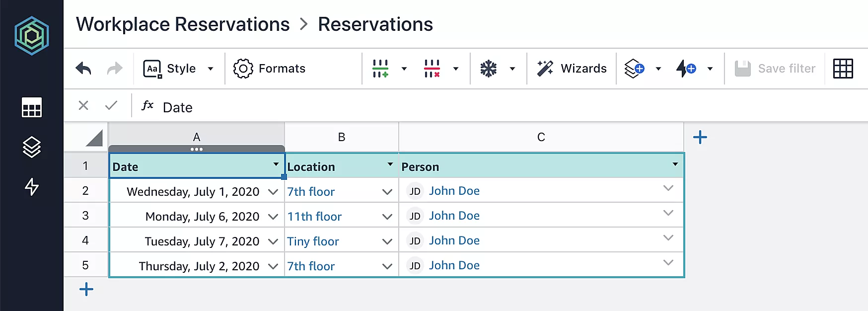Click the add column icon
This screenshot has width=868, height=311.
point(380,69)
